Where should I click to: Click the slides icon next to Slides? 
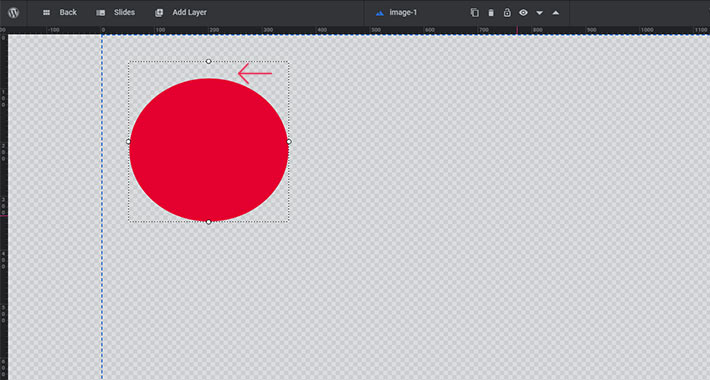pos(101,13)
